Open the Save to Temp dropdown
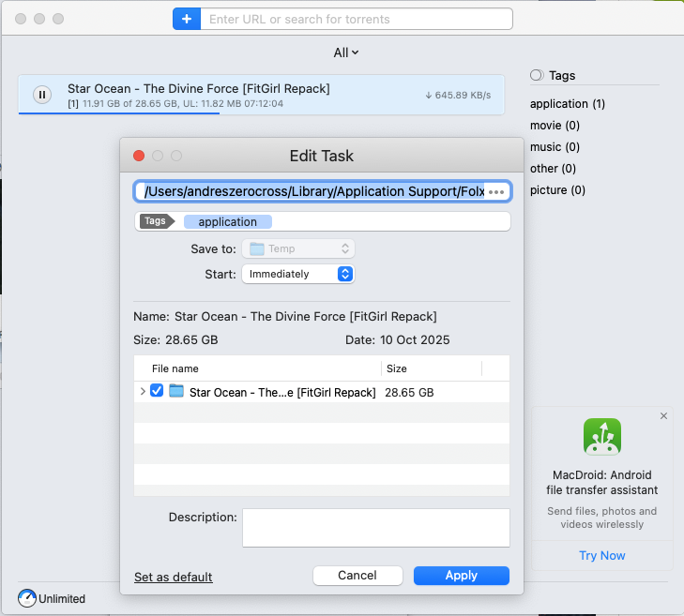Screen dimensions: 684x616 tap(298, 248)
